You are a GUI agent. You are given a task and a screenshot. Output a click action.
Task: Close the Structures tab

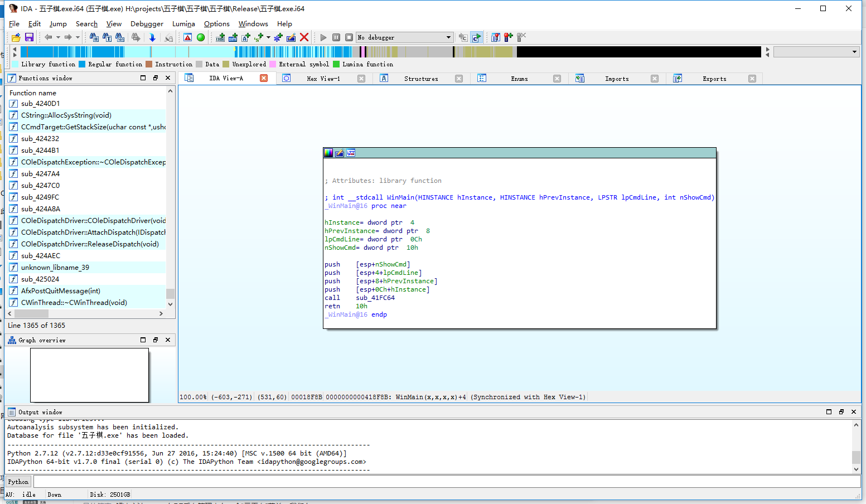[x=459, y=79]
